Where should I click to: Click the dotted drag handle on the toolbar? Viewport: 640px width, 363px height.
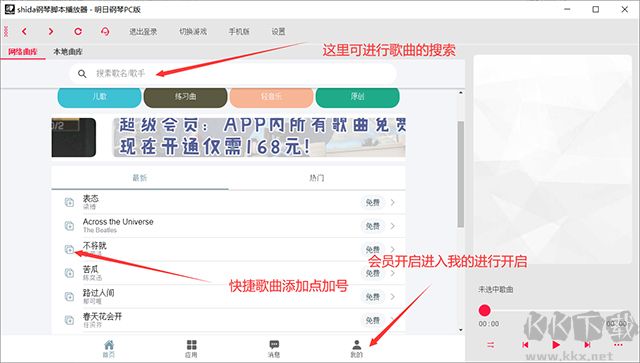tap(6, 31)
